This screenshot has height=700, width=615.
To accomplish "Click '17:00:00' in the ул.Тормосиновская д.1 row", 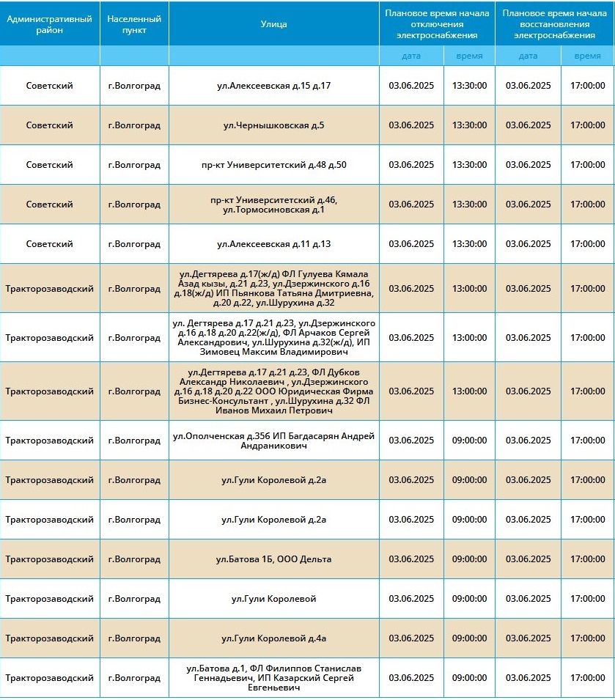I will (588, 205).
